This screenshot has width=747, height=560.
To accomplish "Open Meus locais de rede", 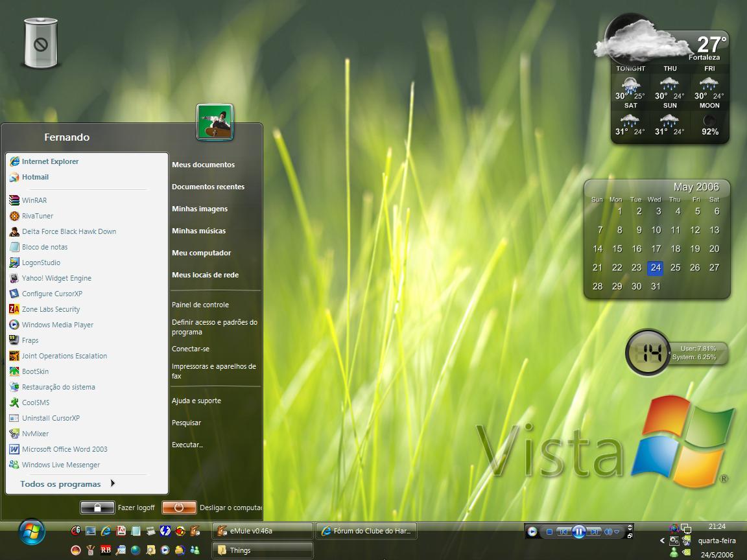I will coord(206,275).
